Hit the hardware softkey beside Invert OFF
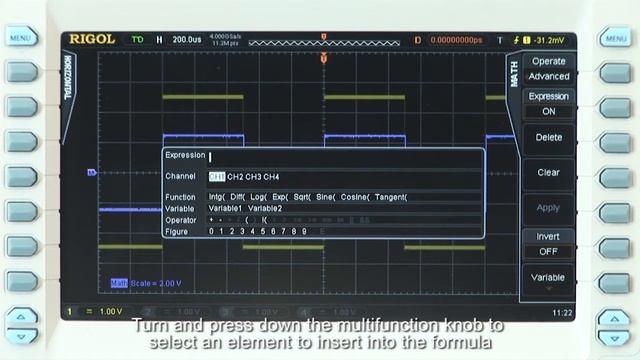The height and width of the screenshot is (360, 640). (616, 248)
